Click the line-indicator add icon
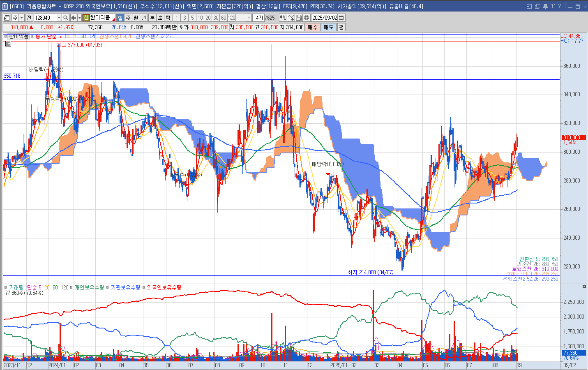Image resolution: width=588 pixels, height=370 pixels. pos(291,18)
